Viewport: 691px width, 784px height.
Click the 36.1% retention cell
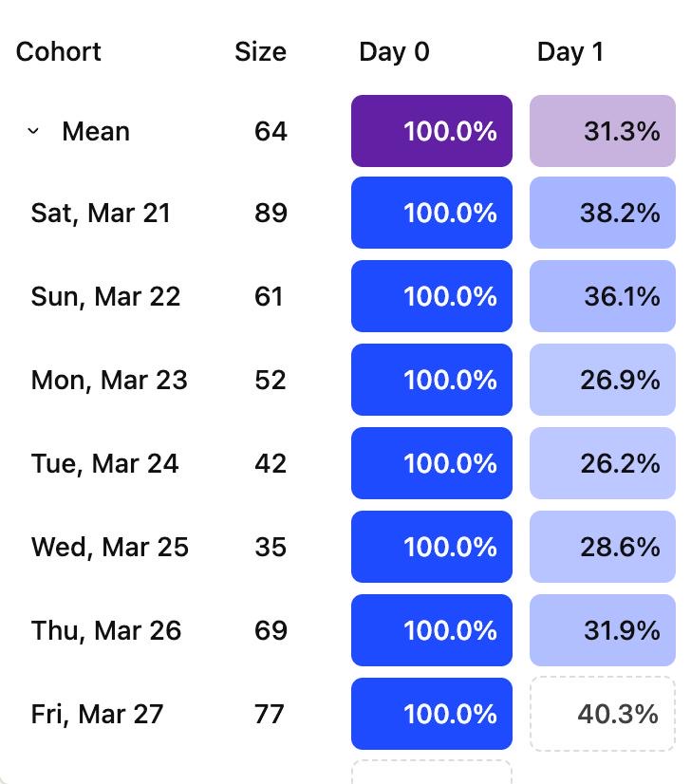pyautogui.click(x=603, y=296)
